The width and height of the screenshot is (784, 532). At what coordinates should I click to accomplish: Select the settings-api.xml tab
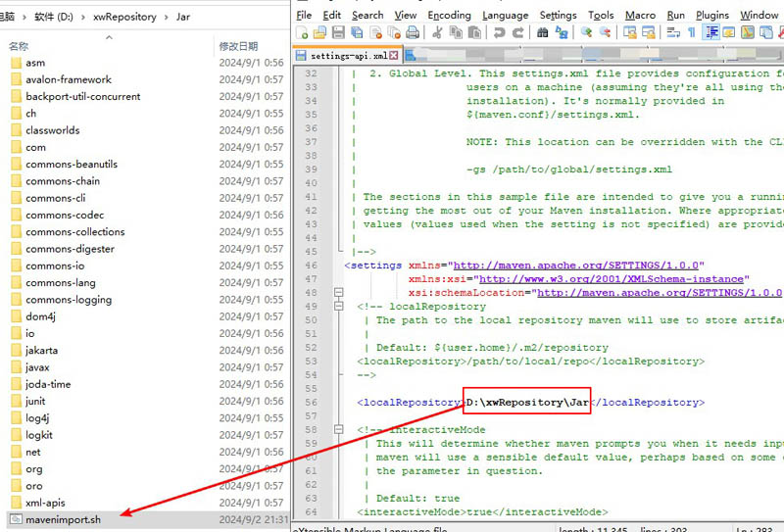click(347, 56)
